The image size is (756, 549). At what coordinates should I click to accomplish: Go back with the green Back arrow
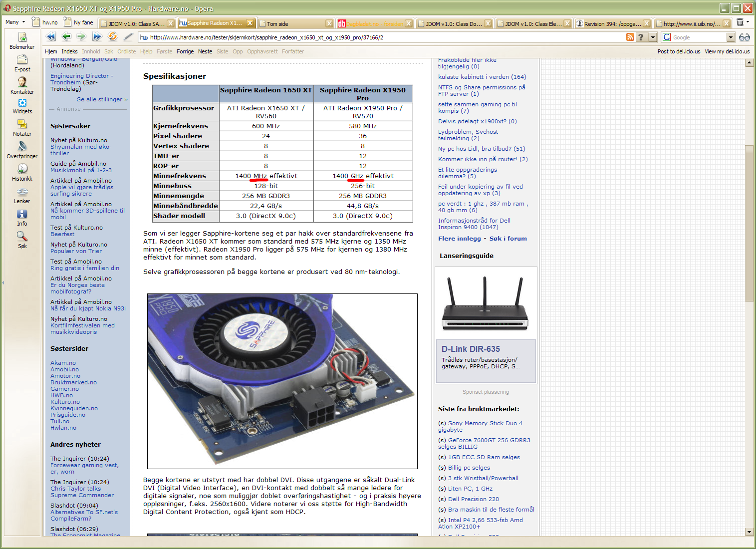(66, 36)
